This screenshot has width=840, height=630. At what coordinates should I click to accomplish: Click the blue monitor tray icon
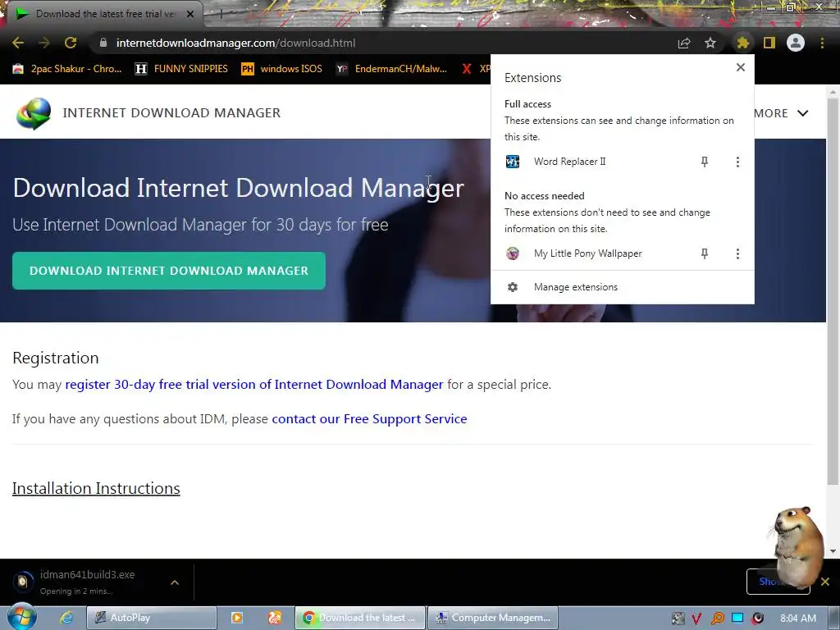tap(737, 619)
